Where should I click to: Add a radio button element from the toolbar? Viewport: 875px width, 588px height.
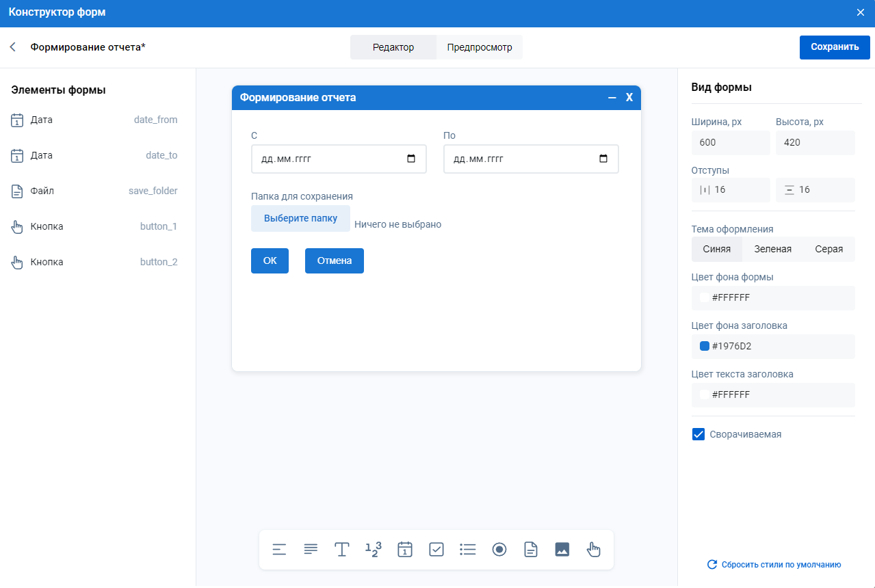(499, 549)
